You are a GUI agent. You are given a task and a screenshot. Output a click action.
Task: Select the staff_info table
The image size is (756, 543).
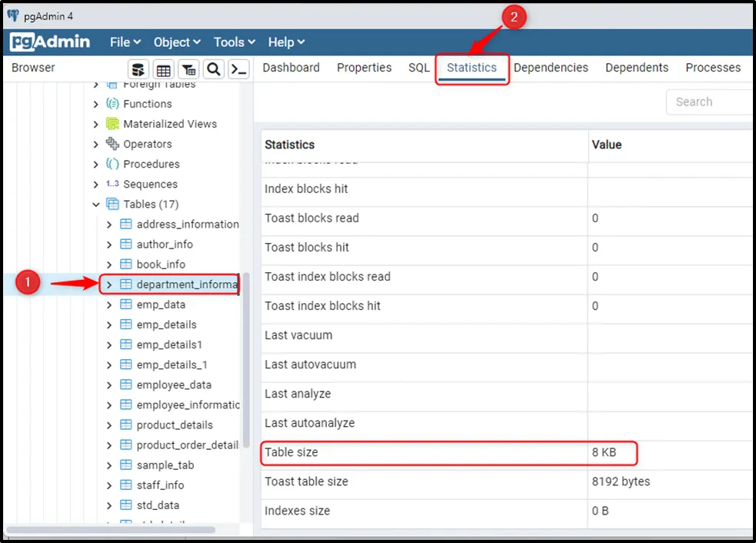coord(160,485)
